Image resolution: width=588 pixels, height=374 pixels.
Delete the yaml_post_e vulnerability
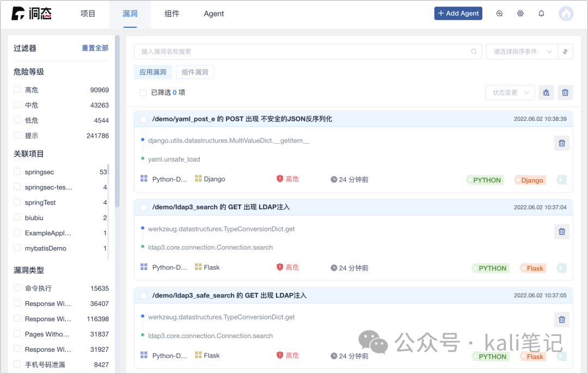tap(562, 143)
